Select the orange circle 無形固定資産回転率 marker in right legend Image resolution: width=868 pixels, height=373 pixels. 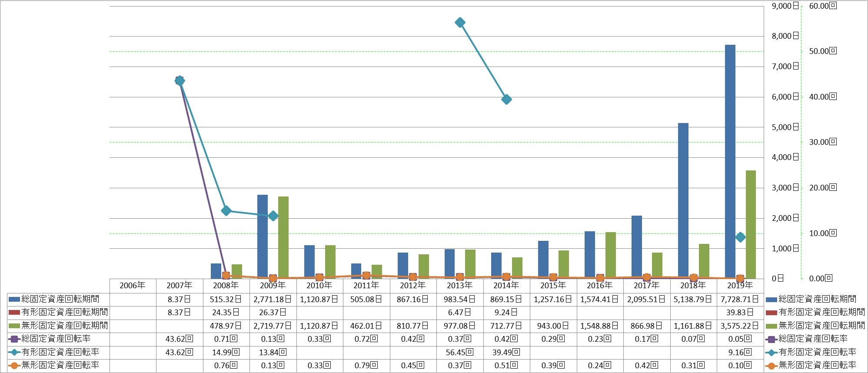click(x=771, y=366)
